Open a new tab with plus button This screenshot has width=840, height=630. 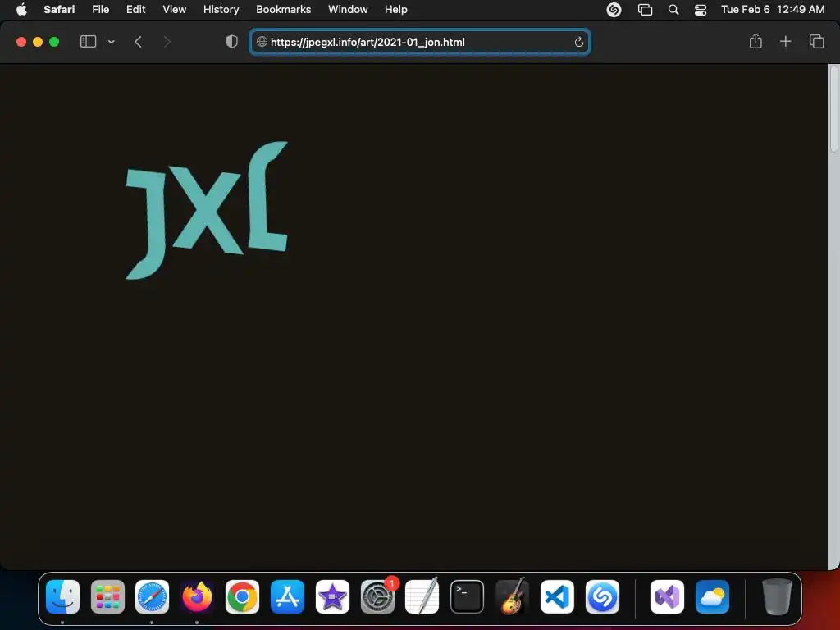click(785, 41)
